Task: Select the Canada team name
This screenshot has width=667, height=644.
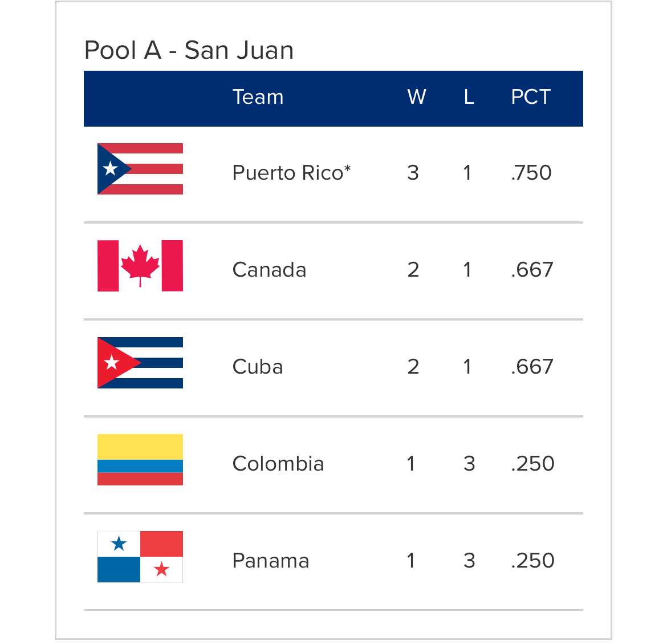Action: pos(269,270)
